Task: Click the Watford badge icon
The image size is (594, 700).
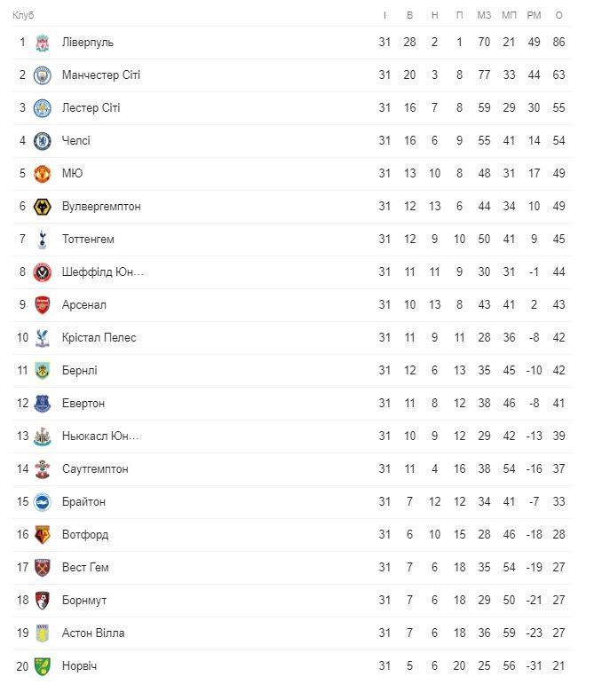Action: [43, 535]
